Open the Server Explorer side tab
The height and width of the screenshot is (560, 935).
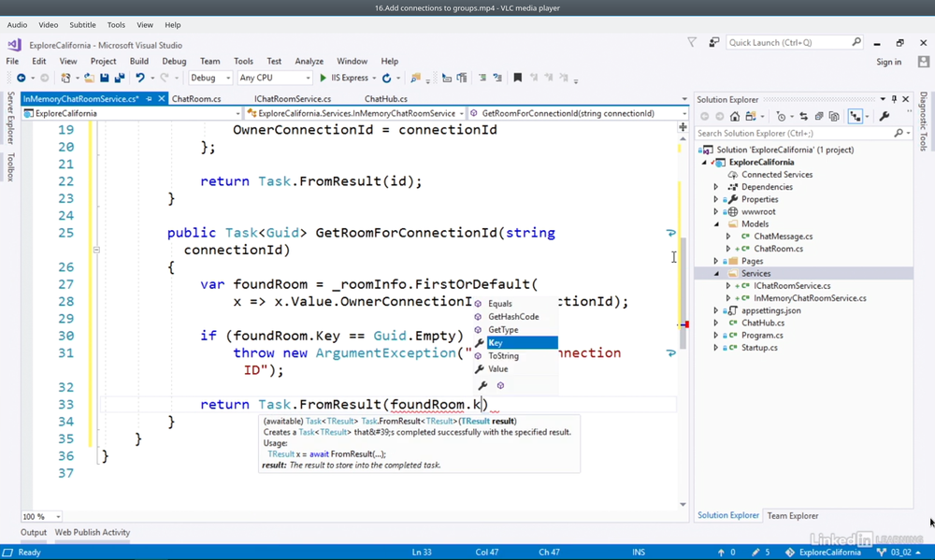tap(10, 118)
